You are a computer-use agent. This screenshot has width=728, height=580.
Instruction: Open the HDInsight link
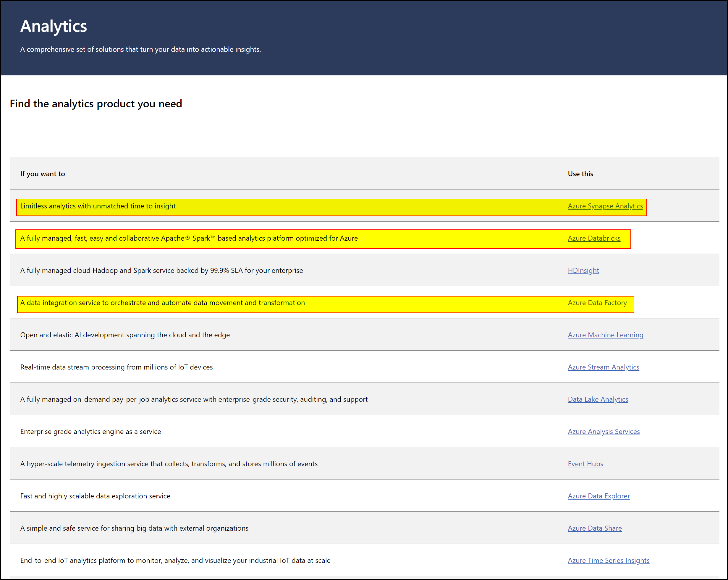click(x=583, y=270)
